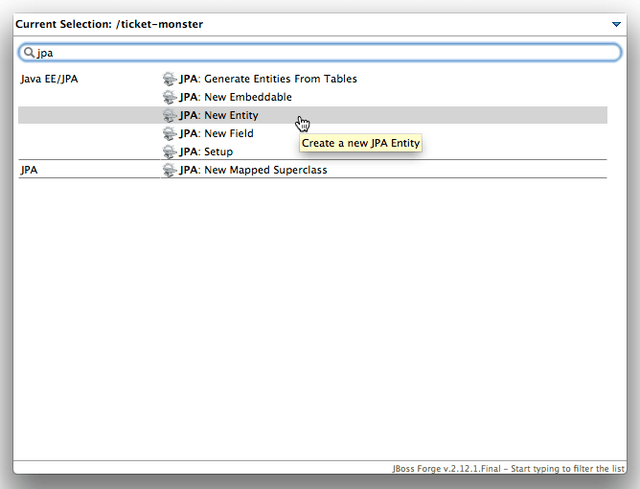This screenshot has height=489, width=640.
Task: Click the JPA category label
Action: (x=29, y=170)
